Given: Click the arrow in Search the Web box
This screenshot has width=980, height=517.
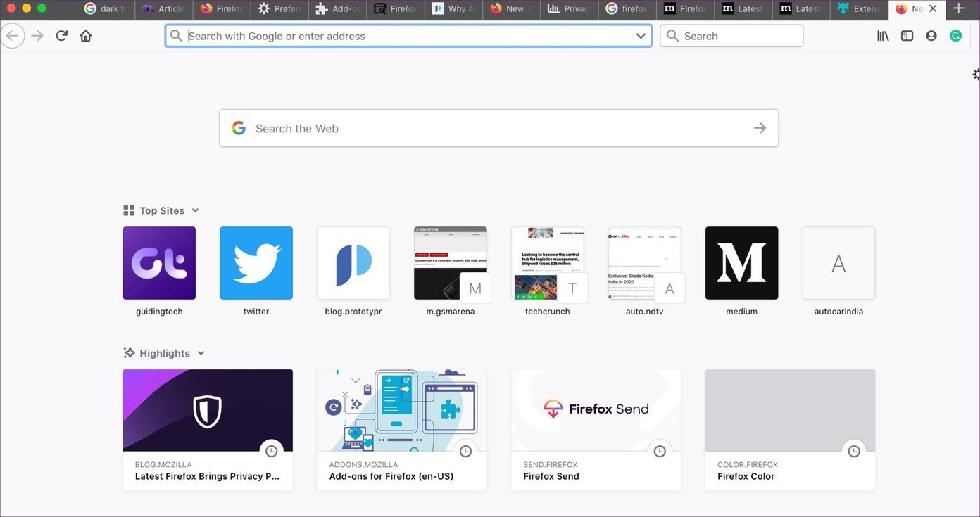Looking at the screenshot, I should [760, 128].
